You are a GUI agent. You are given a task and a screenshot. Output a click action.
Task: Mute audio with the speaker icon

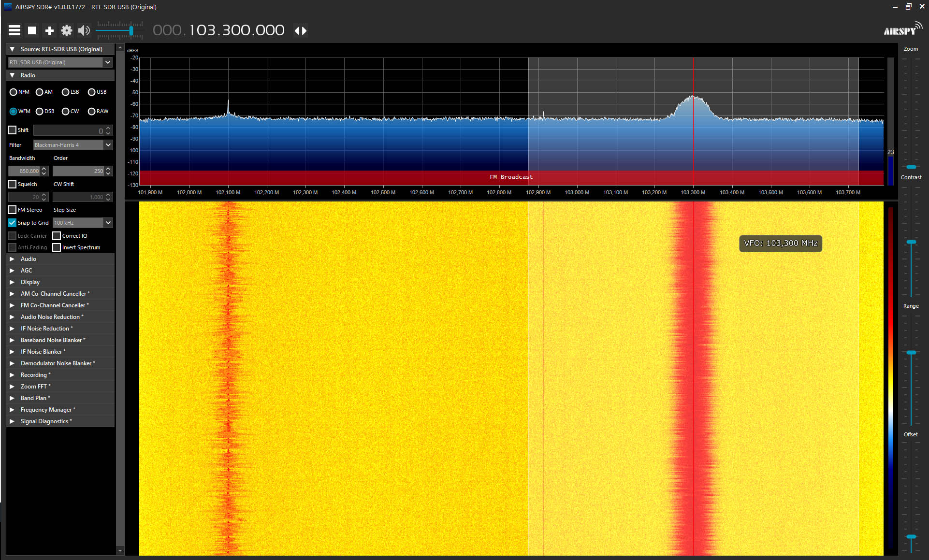(x=84, y=30)
